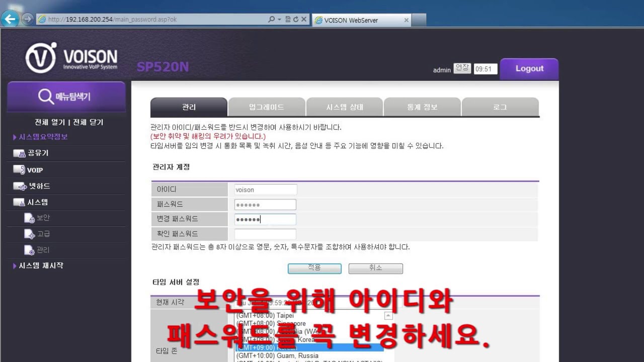Click the 넷하드 icon in sidebar
The width and height of the screenshot is (644, 362).
[x=19, y=187]
